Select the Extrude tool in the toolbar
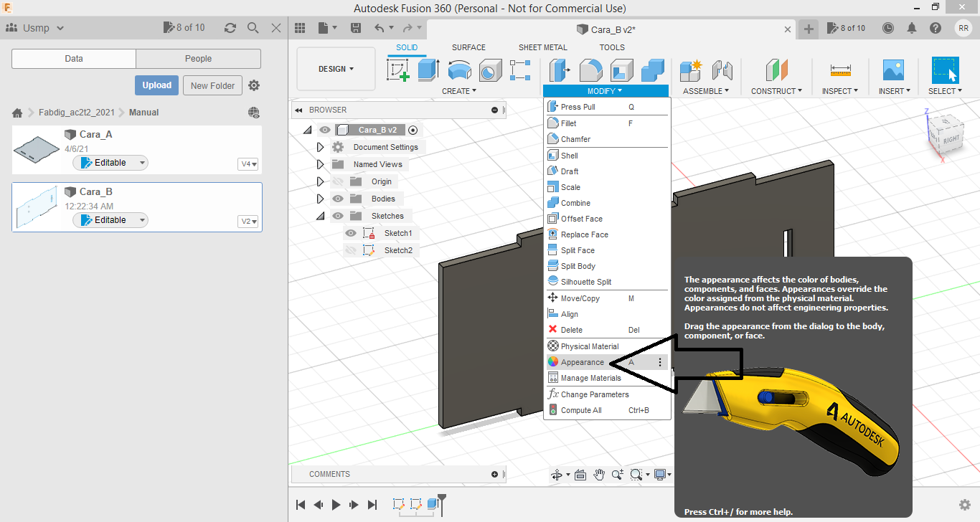980x522 pixels. click(428, 70)
